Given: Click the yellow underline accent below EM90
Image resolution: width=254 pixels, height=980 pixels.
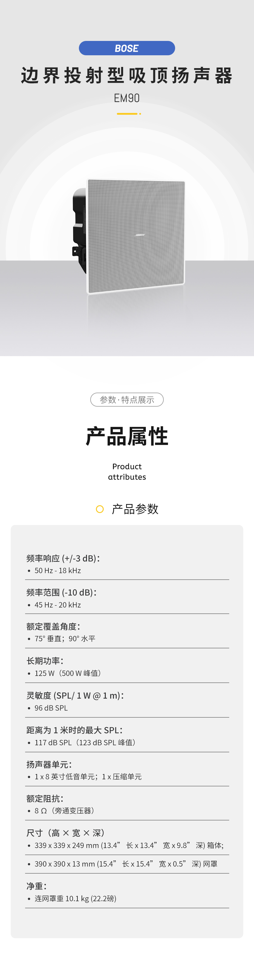Looking at the screenshot, I should tap(128, 113).
